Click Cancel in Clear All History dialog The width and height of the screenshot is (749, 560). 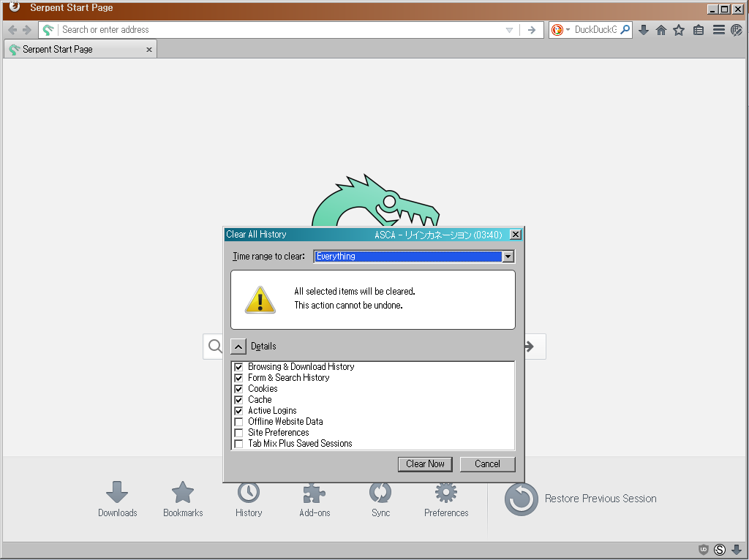coord(487,464)
